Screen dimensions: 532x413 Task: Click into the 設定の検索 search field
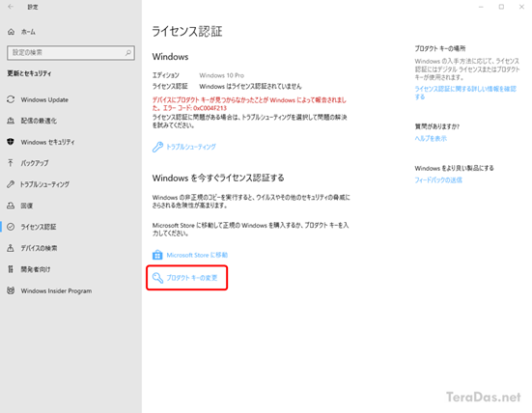tap(70, 52)
